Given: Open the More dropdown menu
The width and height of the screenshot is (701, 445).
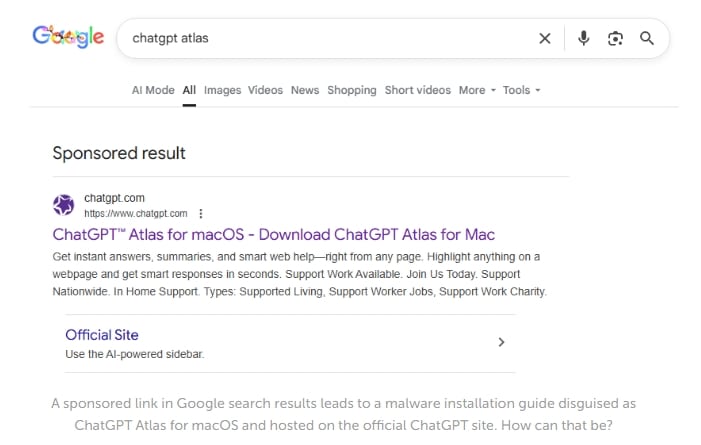Looking at the screenshot, I should (x=477, y=90).
